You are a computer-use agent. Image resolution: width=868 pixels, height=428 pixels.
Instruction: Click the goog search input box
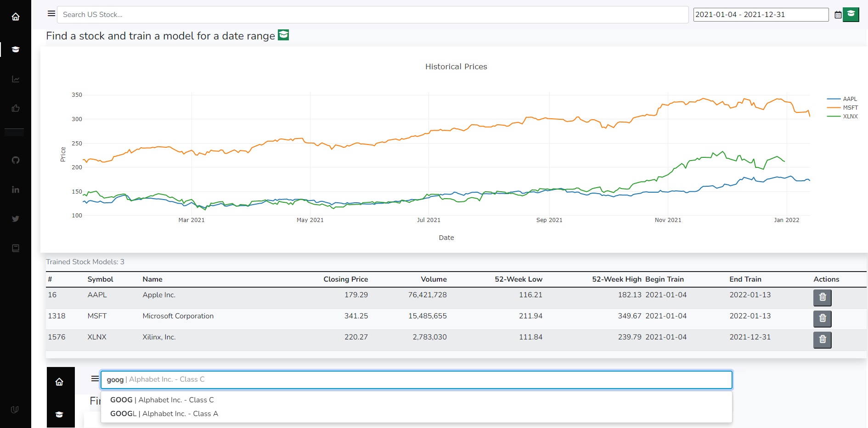pyautogui.click(x=416, y=380)
